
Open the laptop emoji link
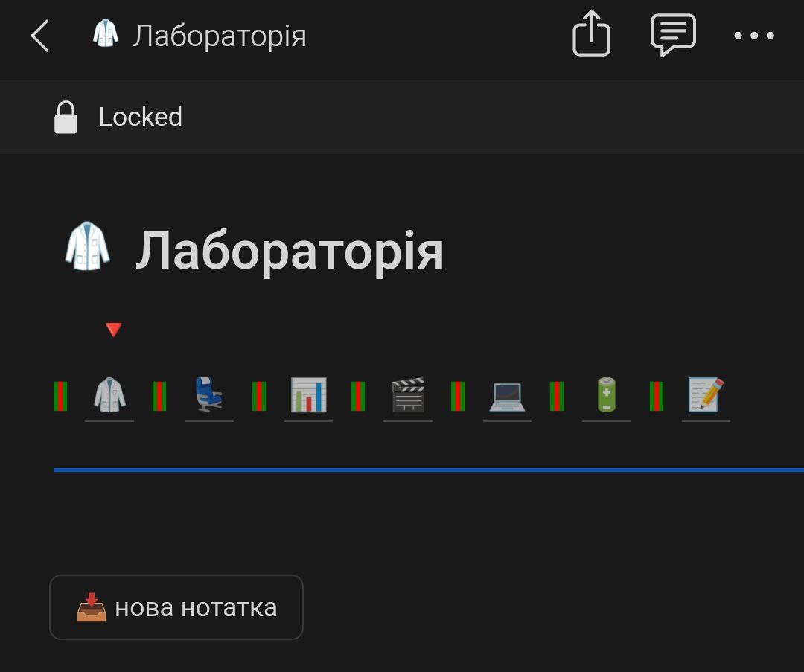tap(507, 397)
